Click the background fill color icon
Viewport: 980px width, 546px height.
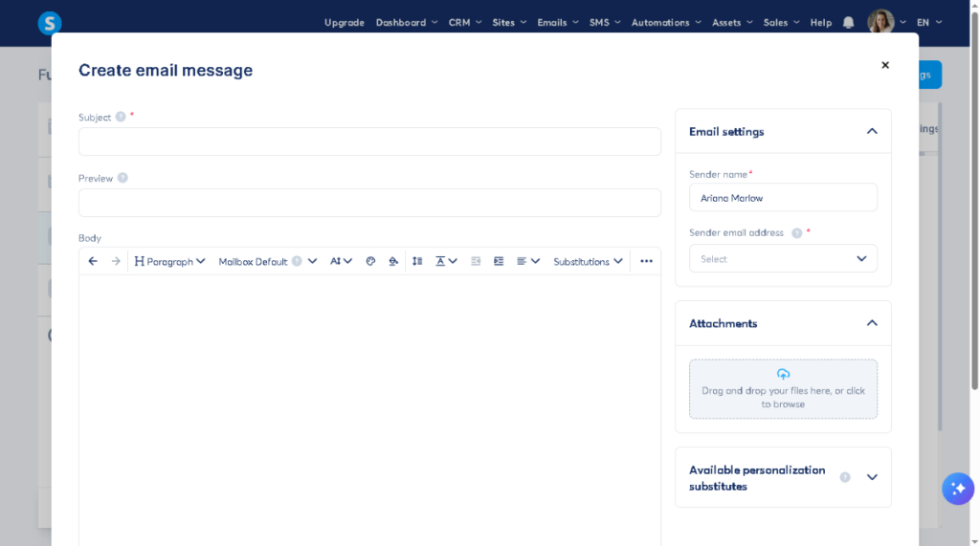tap(393, 261)
